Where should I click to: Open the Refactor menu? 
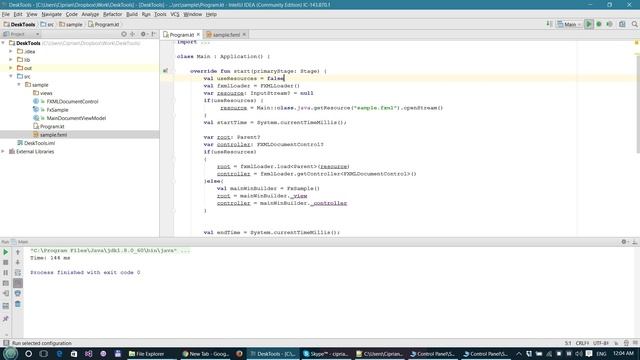(x=112, y=14)
